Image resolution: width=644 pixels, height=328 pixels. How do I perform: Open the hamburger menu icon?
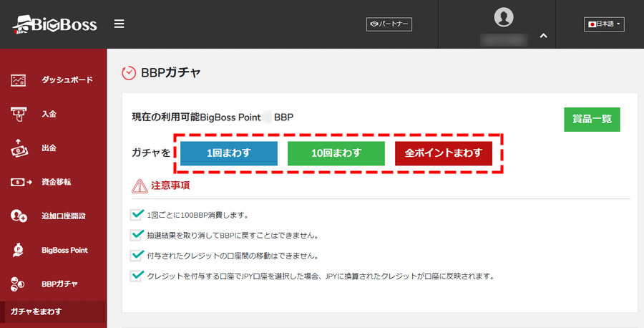119,24
